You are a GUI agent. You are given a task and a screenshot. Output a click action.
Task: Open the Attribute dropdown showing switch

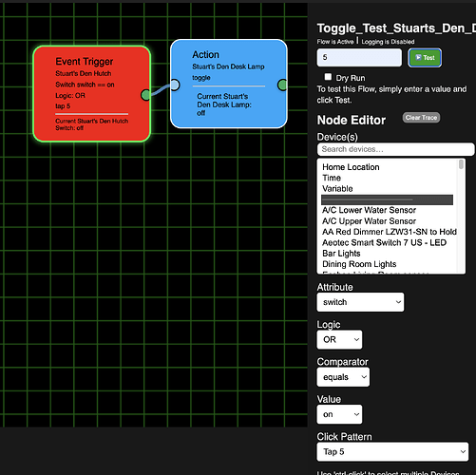360,302
